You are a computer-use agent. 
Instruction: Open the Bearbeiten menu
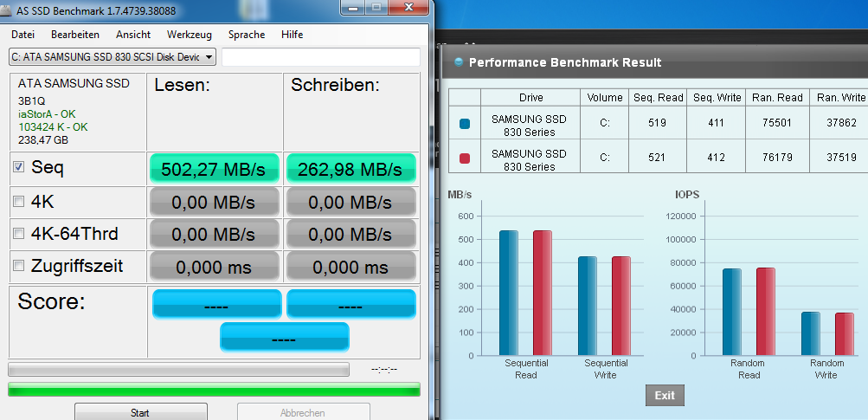point(75,35)
